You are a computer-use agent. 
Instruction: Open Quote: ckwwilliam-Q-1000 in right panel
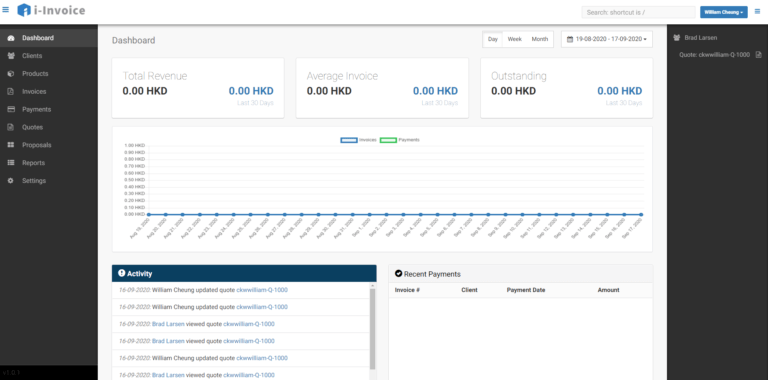coord(714,55)
